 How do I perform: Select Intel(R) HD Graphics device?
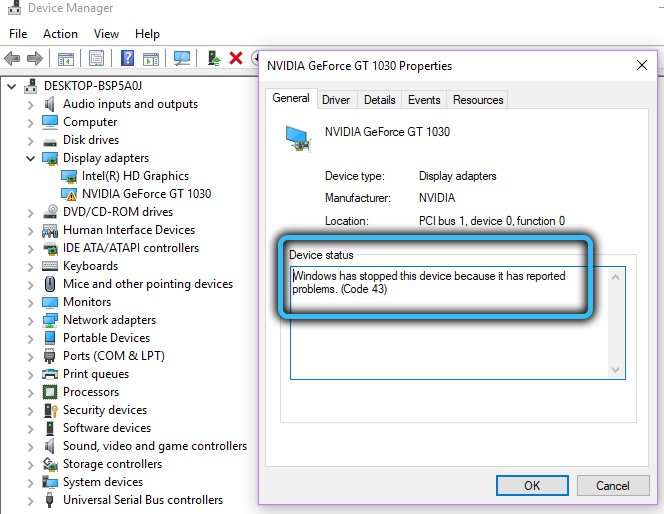coord(135,176)
